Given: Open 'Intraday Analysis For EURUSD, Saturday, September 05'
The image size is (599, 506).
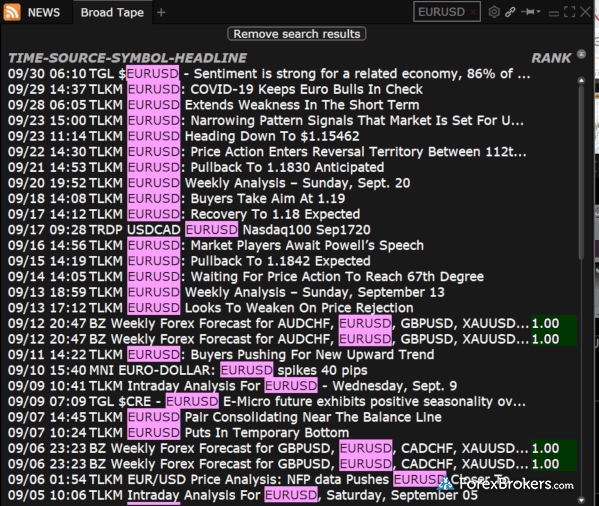Looking at the screenshot, I should [x=243, y=495].
